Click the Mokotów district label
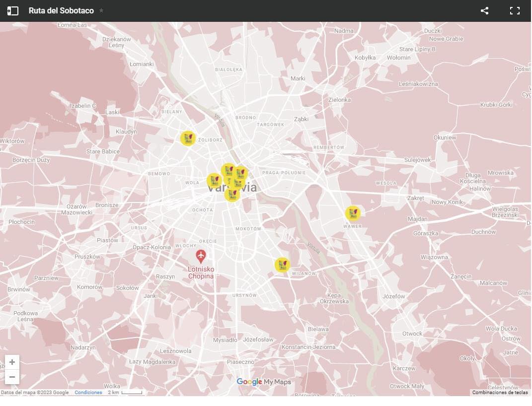Viewport: 532px width, 406px height. click(248, 229)
